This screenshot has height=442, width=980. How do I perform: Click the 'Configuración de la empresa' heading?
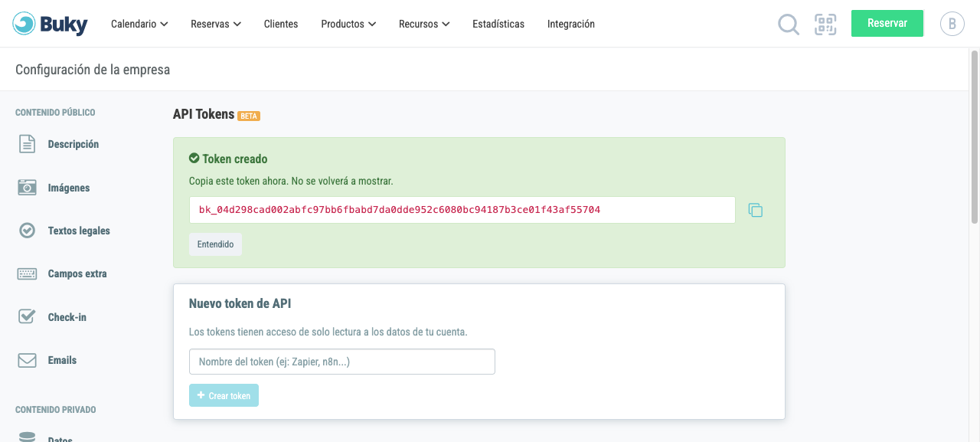(93, 70)
